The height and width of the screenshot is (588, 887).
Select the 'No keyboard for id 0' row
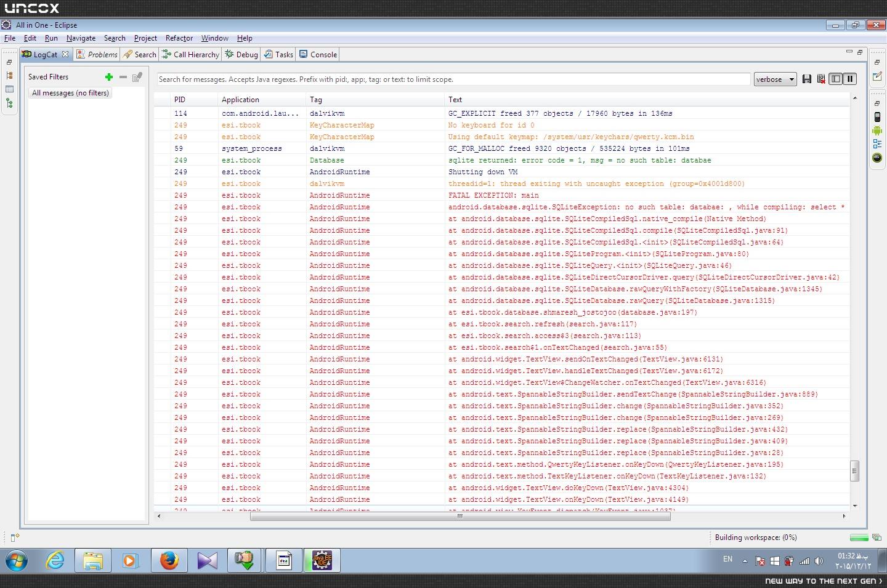click(x=501, y=125)
